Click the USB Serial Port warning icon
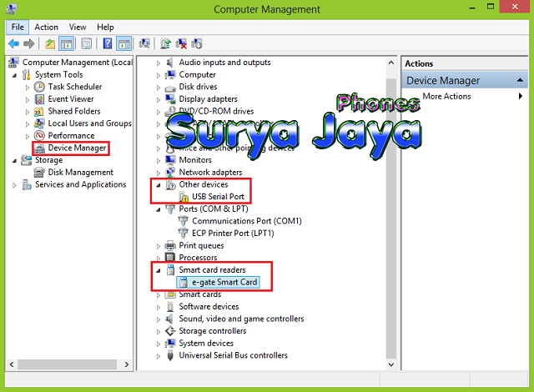 coord(184,197)
